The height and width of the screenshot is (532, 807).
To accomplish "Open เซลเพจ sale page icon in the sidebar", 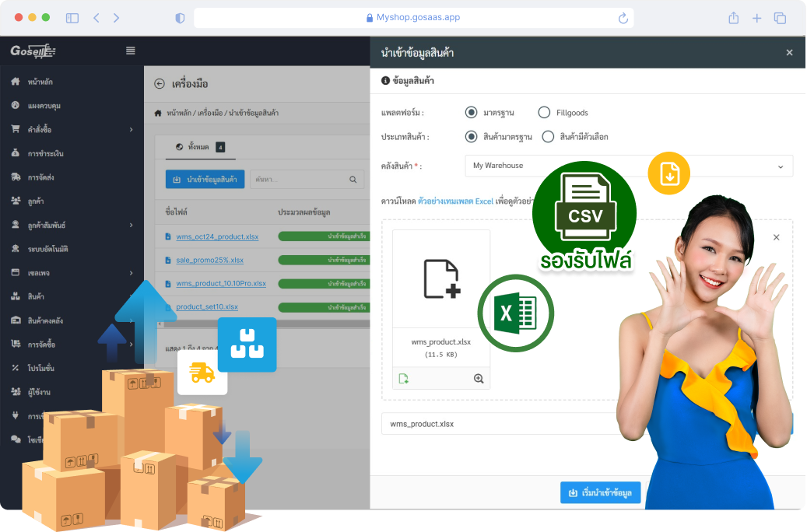I will [16, 272].
